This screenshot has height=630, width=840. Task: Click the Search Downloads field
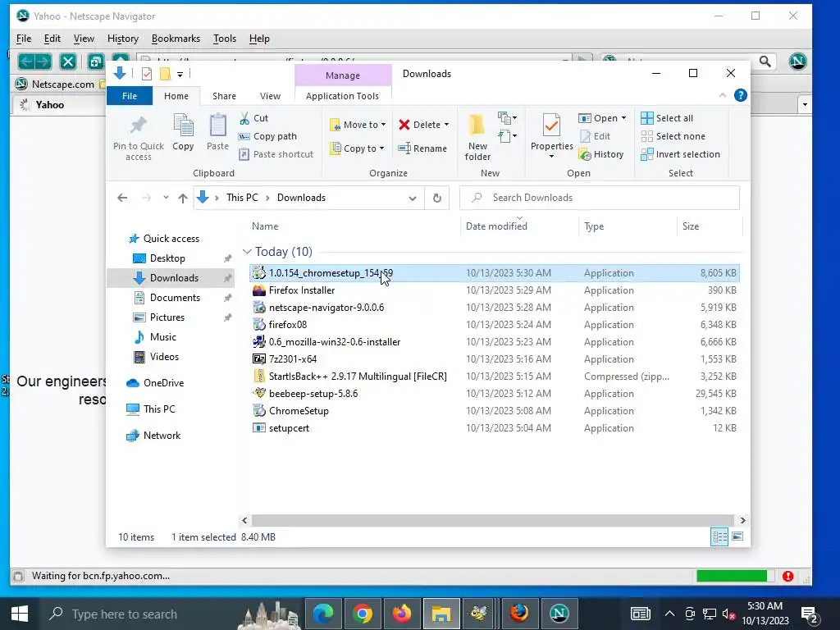tap(600, 198)
